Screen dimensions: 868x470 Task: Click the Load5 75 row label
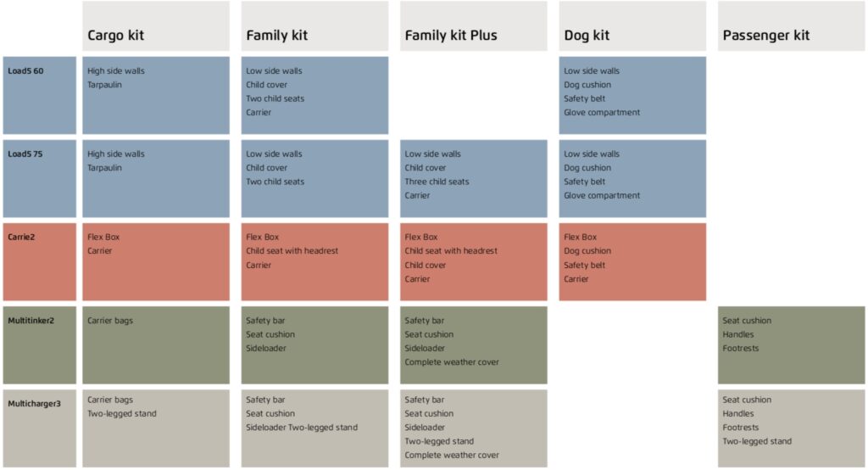click(x=39, y=178)
